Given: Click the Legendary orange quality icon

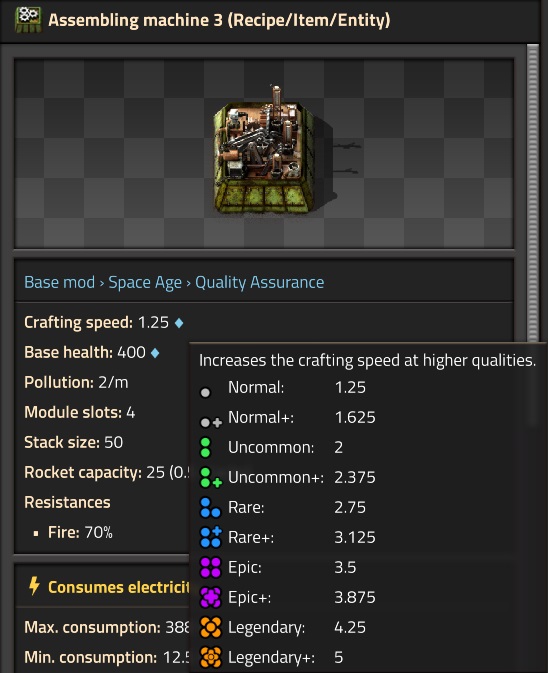Looking at the screenshot, I should point(210,628).
